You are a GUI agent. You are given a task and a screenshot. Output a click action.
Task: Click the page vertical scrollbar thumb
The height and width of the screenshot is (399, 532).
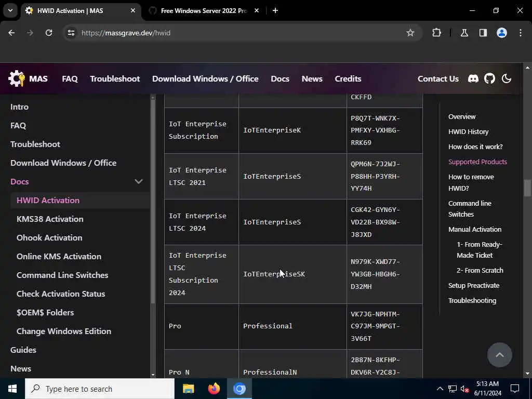click(527, 188)
